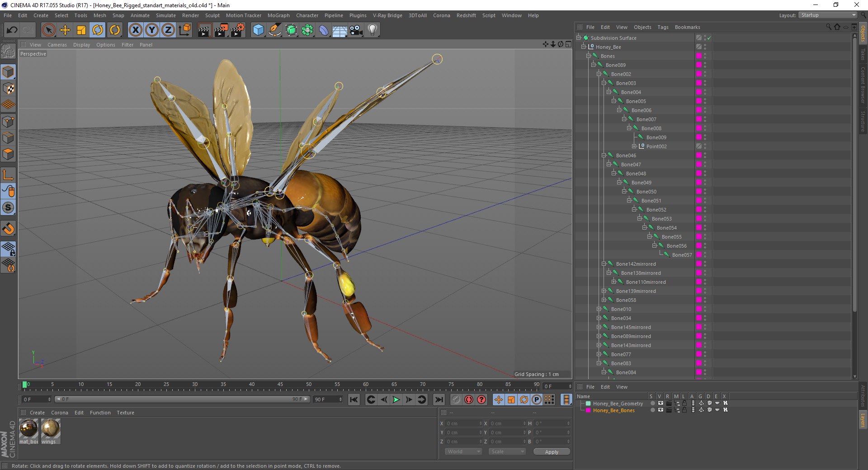The width and height of the screenshot is (868, 470).
Task: Add a floor environment object
Action: click(x=340, y=30)
